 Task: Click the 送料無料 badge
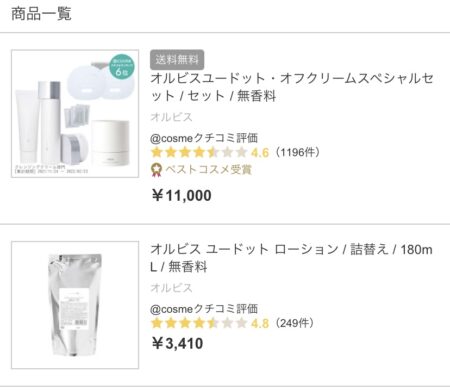(x=177, y=60)
